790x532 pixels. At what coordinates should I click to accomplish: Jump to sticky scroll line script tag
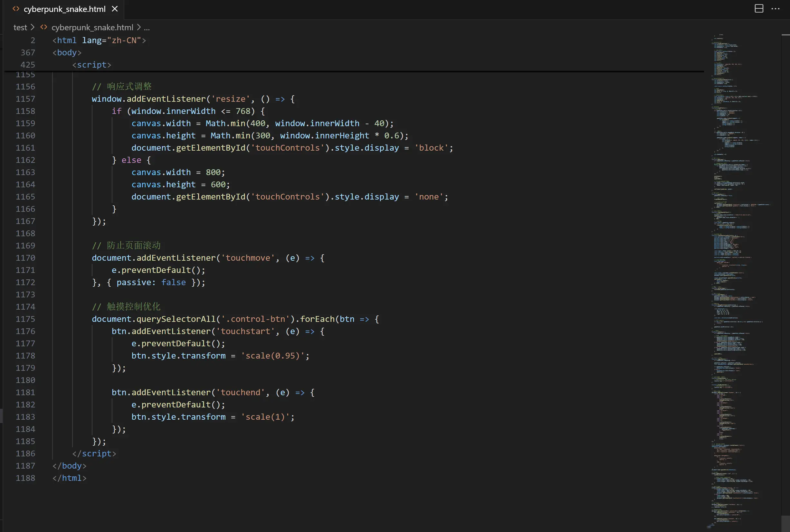tap(92, 65)
